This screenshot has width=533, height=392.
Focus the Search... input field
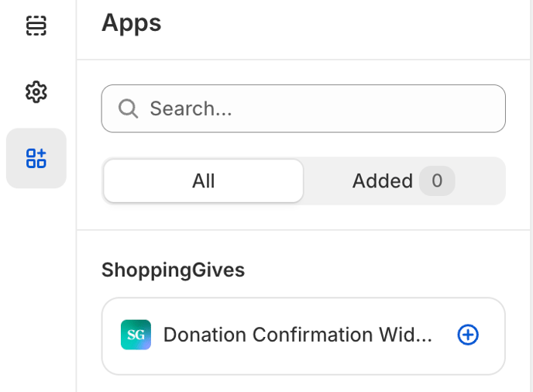pos(303,108)
